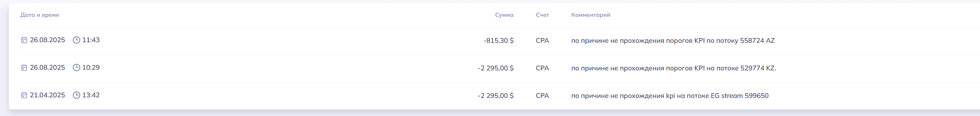The height and width of the screenshot is (116, 980).
Task: Click CPA account in the 11:43 row
Action: click(542, 41)
